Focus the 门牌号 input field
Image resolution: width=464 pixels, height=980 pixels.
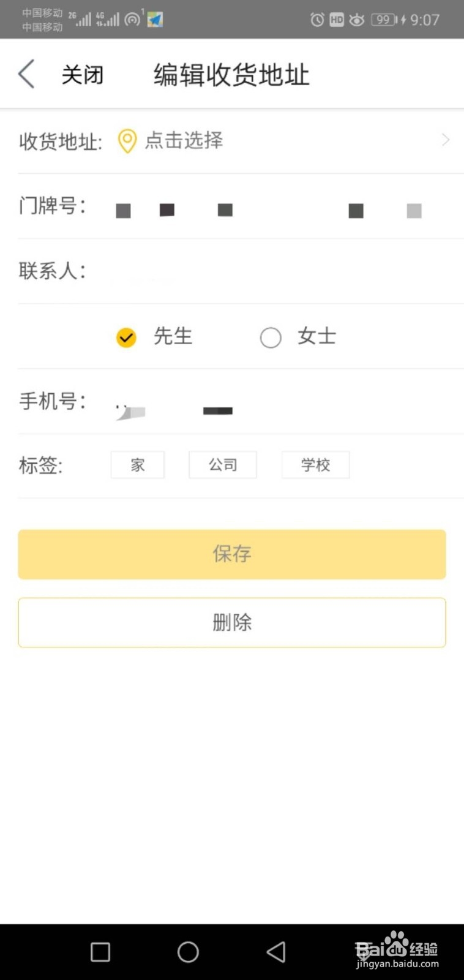tap(275, 207)
